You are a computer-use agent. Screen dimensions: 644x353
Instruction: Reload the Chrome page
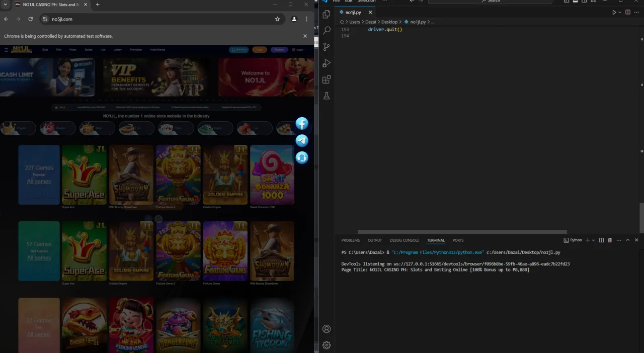point(30,19)
